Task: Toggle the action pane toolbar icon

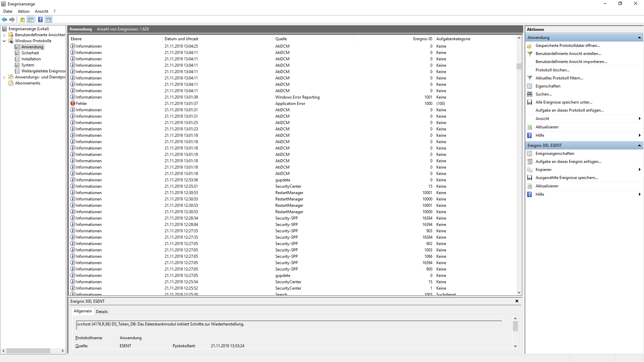Action: [49, 19]
